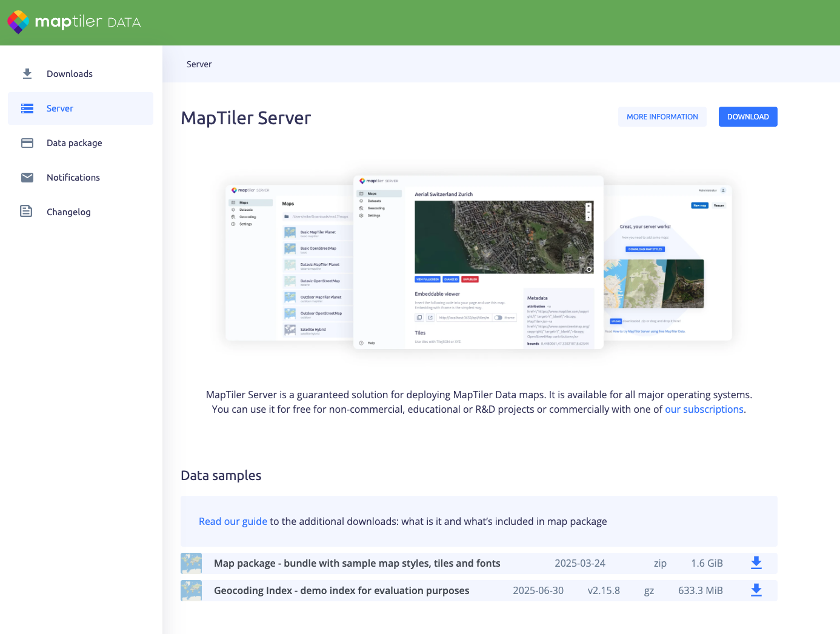Click 'Map package - bundle with sample map styles' text

coord(357,563)
